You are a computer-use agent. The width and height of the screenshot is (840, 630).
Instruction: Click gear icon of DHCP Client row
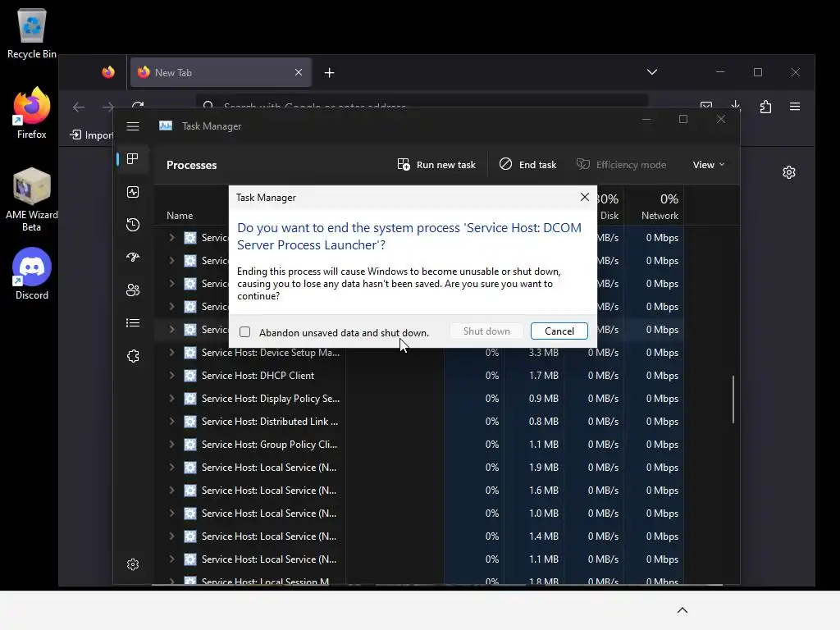(x=190, y=376)
